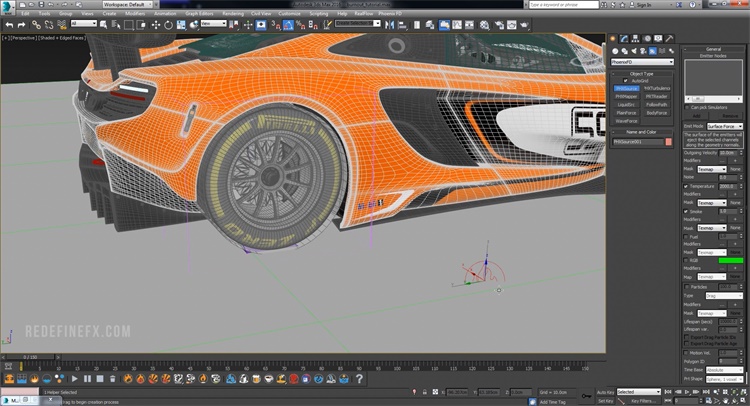The image size is (750, 406).
Task: Open the Material Editor from toolbar
Action: pos(485,25)
